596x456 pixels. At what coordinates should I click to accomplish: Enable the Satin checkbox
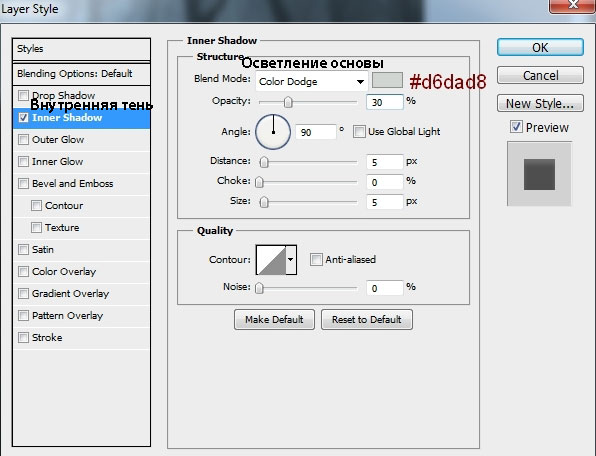point(24,250)
